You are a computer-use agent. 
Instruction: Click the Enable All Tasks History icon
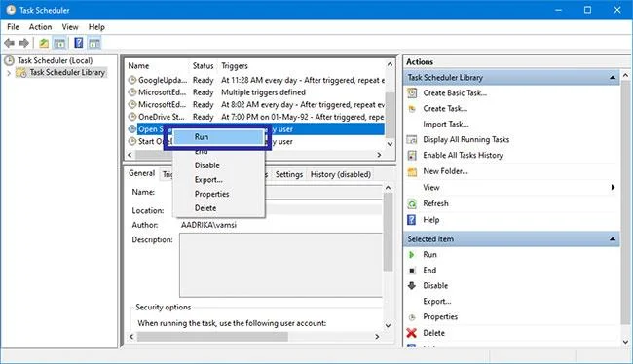(412, 156)
